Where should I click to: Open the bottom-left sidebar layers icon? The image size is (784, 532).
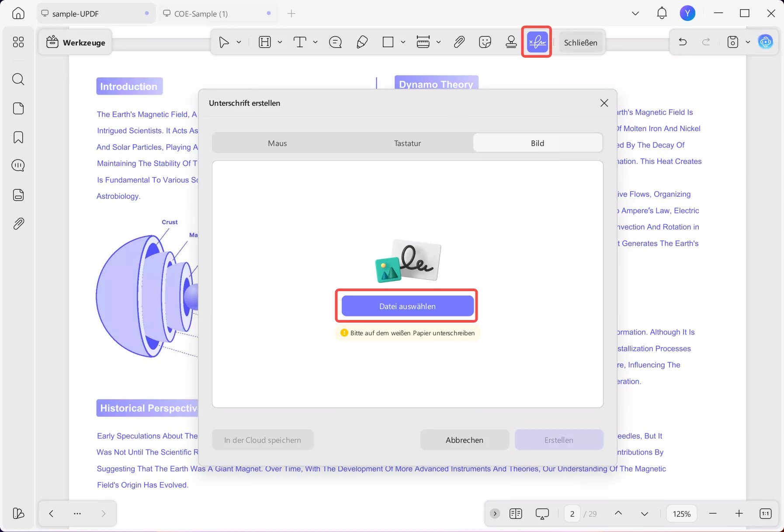[18, 513]
